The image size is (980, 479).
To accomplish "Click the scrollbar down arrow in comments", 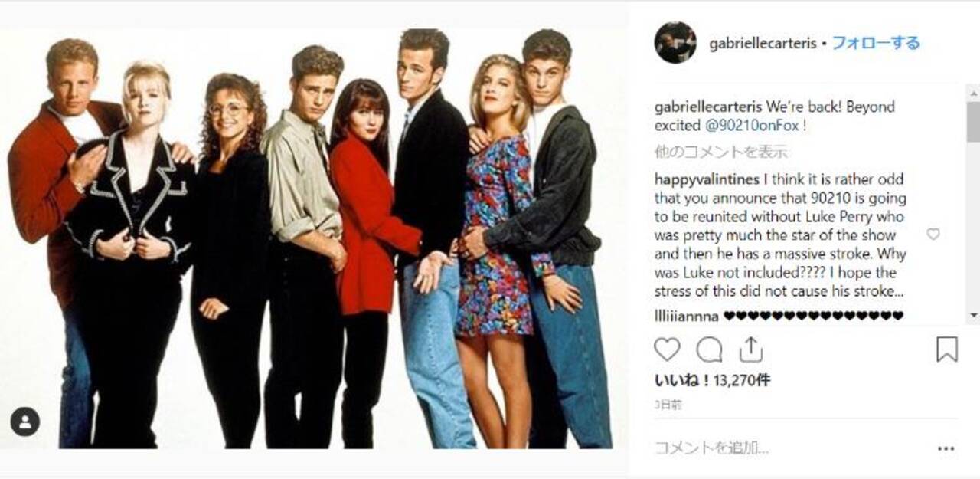I will coord(973,315).
